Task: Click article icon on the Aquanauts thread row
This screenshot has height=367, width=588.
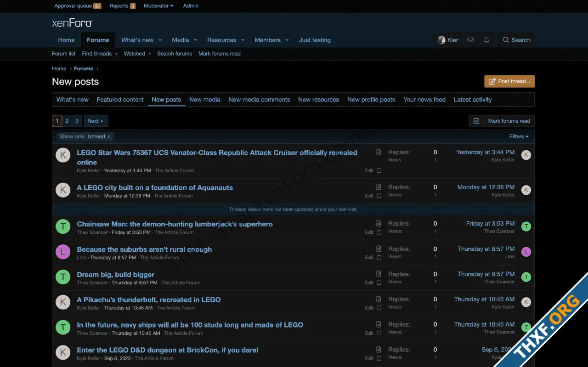Action: point(379,187)
